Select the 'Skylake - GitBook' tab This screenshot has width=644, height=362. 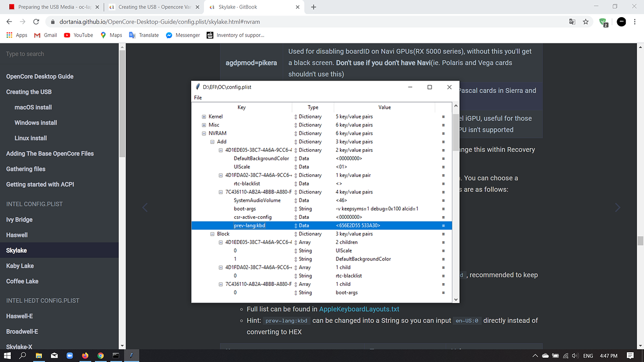254,7
